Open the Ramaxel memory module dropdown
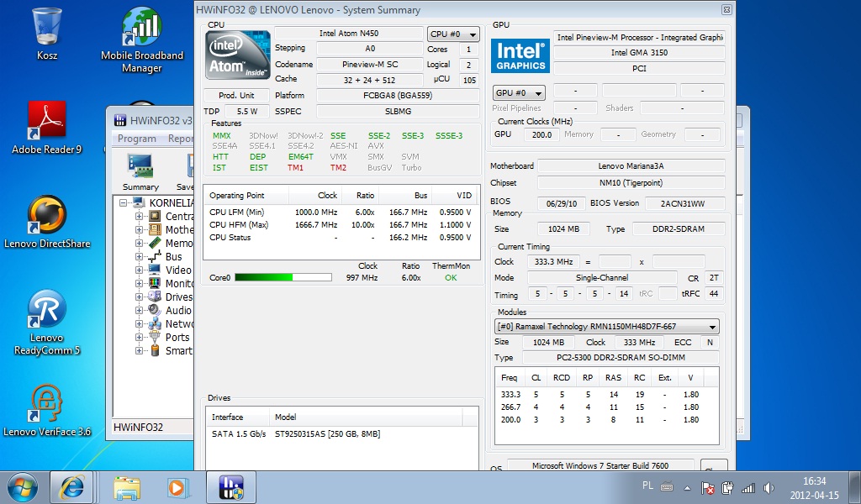 607,326
